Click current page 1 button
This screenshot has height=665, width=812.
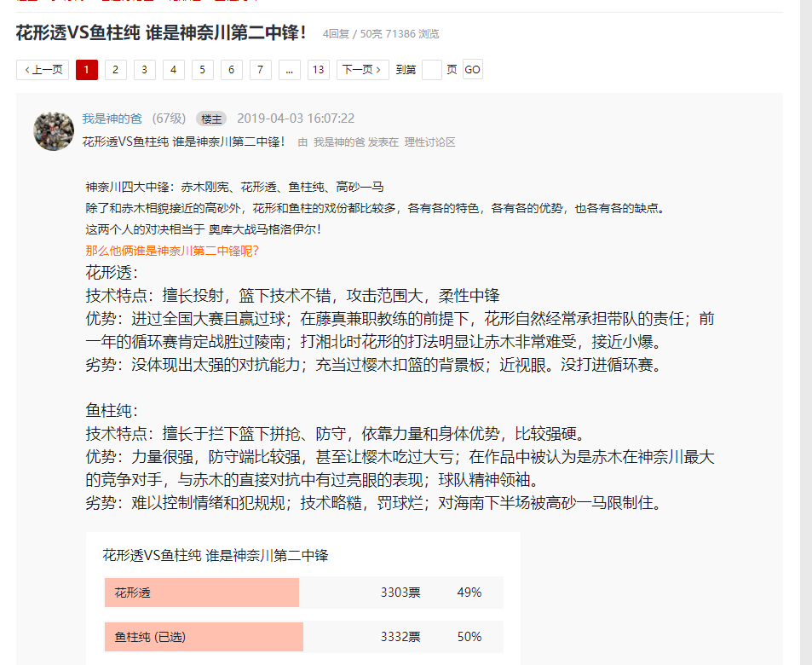point(86,70)
